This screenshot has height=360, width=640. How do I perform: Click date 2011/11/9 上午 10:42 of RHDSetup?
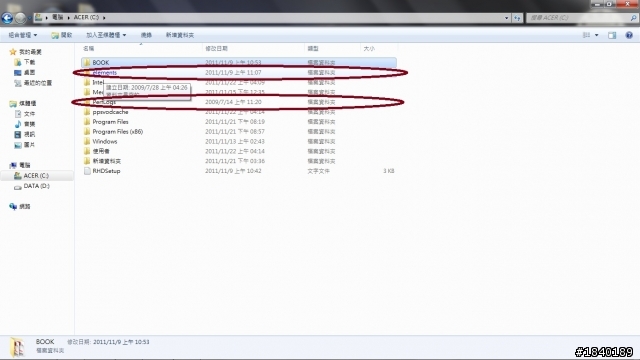233,171
